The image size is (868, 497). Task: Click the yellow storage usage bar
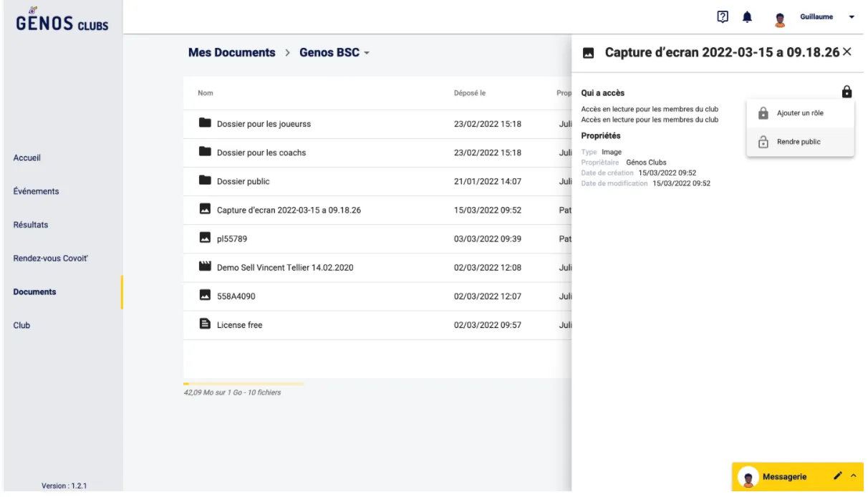click(243, 384)
